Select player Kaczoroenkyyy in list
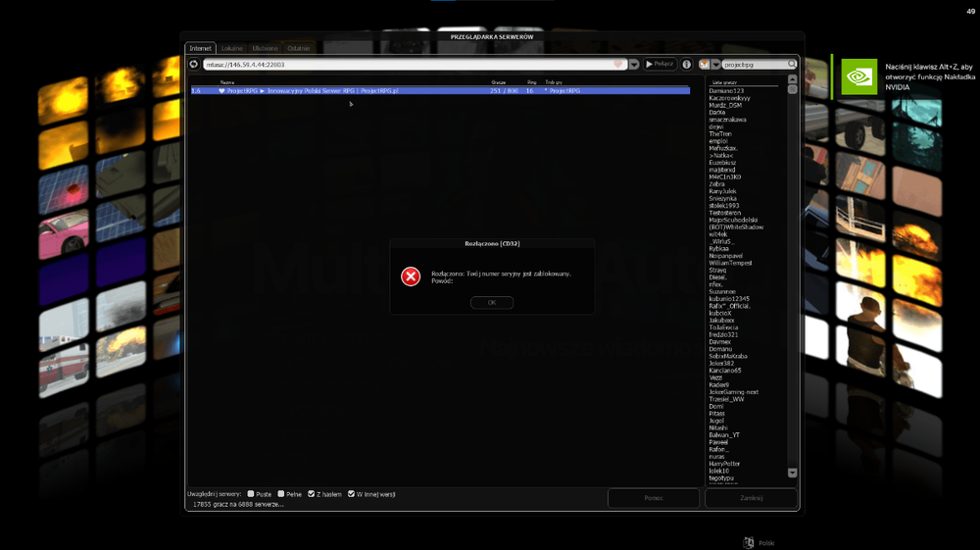 pyautogui.click(x=729, y=98)
